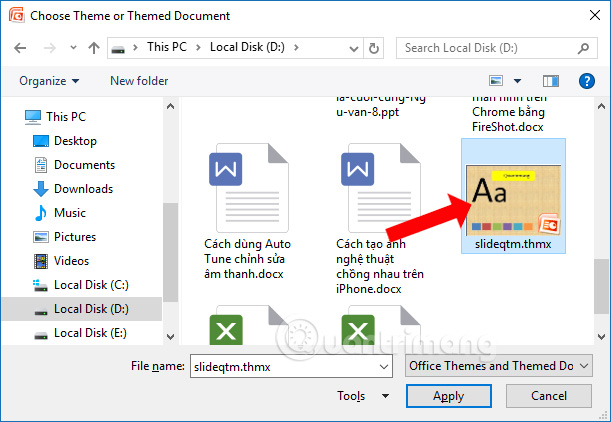Screen dimensions: 611x422
Task: Select the slideqtm.thmx theme thumbnail
Action: tap(514, 200)
